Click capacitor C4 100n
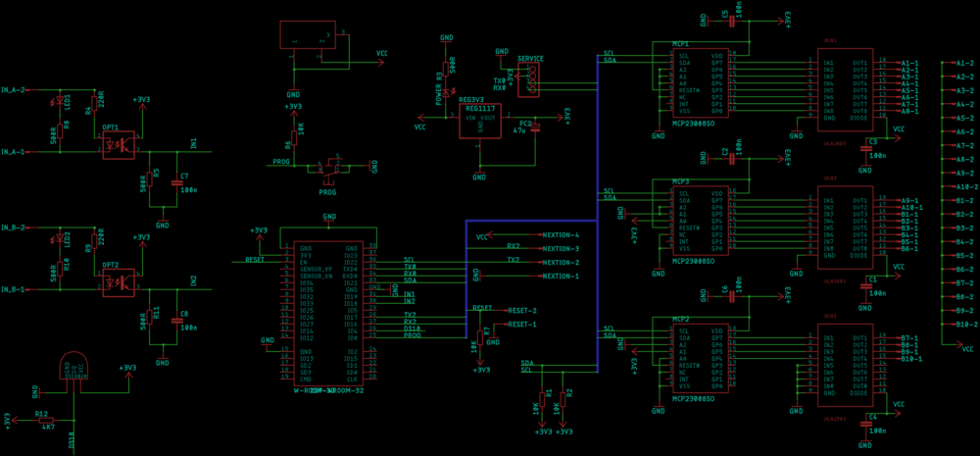This screenshot has height=456, width=980. (865, 424)
